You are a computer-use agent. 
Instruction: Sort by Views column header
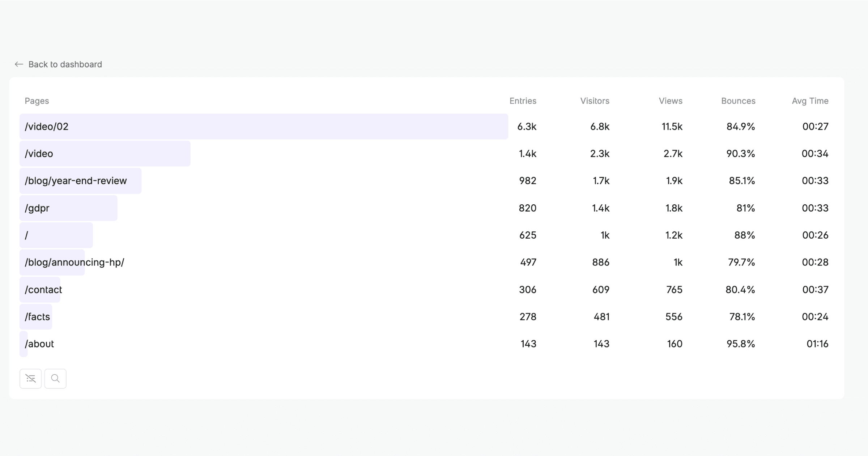click(x=670, y=101)
